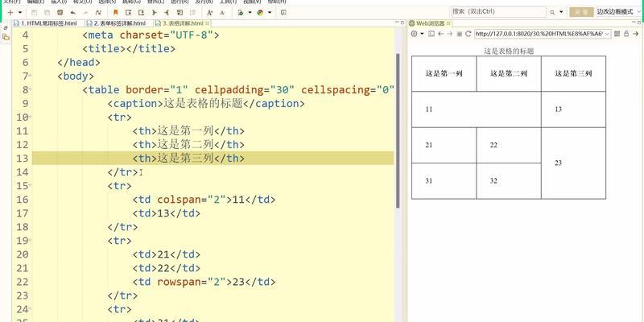
Task: Click the QR code icon in browser bar
Action: click(617, 34)
